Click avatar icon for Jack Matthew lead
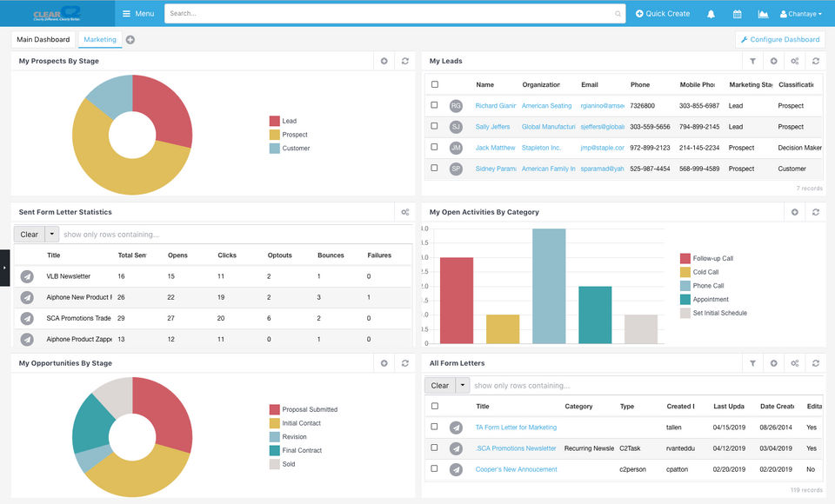Screen dimensions: 835x504 pos(456,148)
